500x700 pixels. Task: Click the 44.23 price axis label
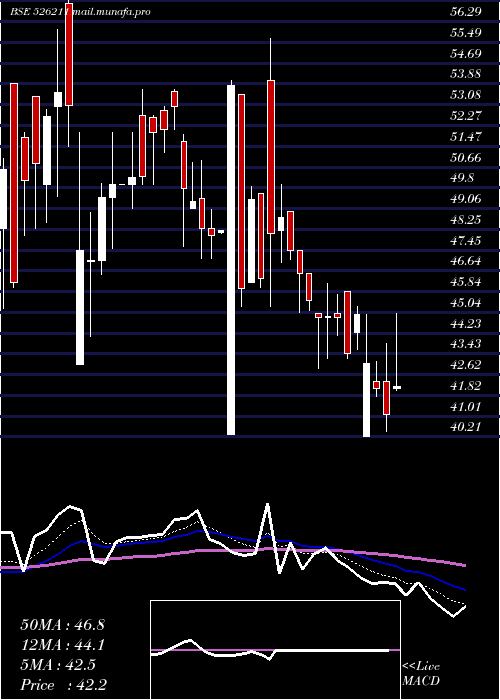click(x=466, y=323)
